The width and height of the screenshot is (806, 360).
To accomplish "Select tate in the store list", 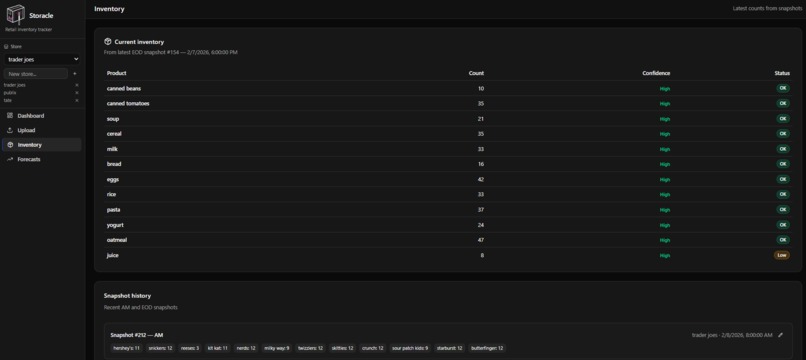I will 8,100.
